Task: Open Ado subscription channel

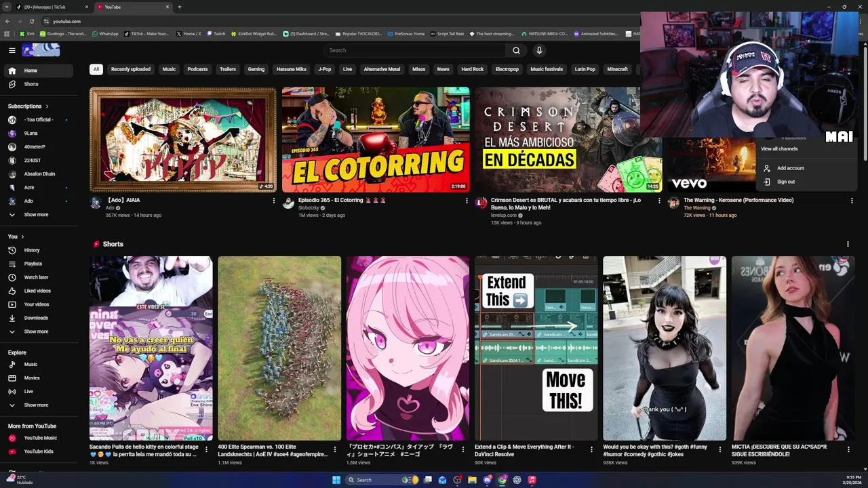Action: point(38,201)
